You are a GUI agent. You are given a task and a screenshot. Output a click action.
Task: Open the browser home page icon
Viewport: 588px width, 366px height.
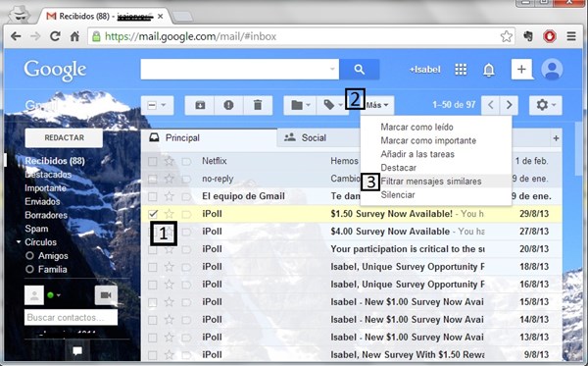[x=75, y=36]
